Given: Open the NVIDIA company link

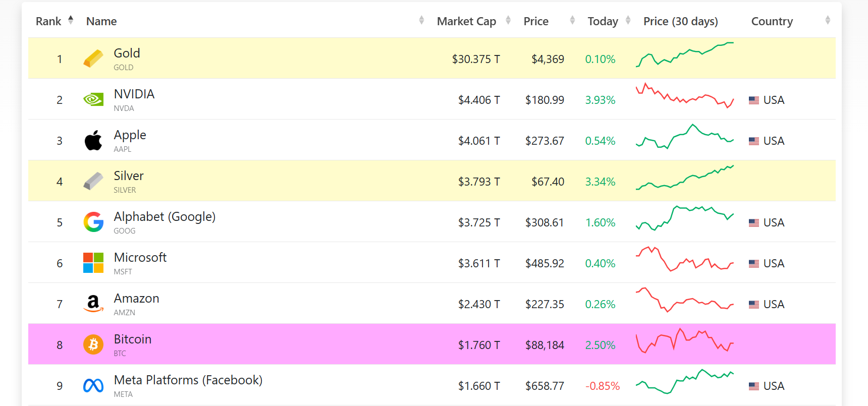Looking at the screenshot, I should (134, 94).
